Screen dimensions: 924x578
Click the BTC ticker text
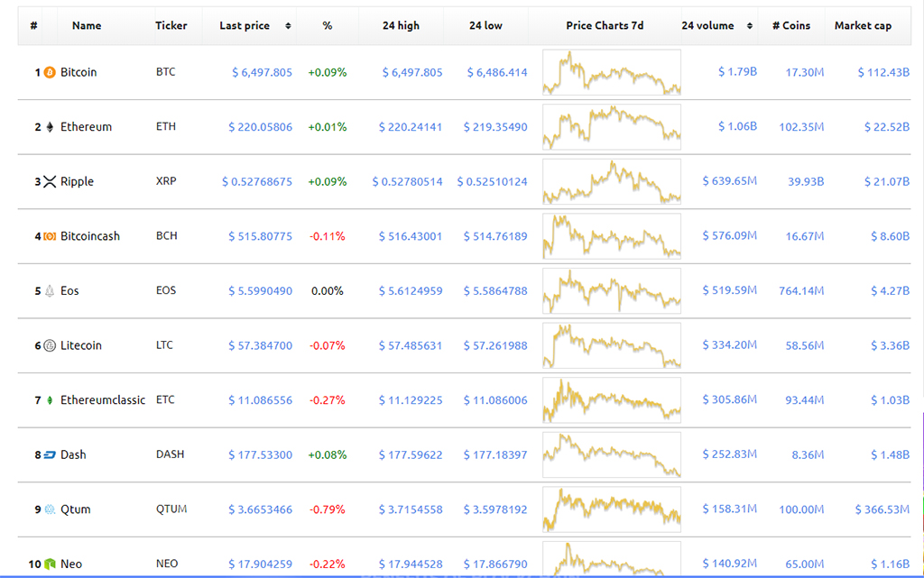pos(166,72)
